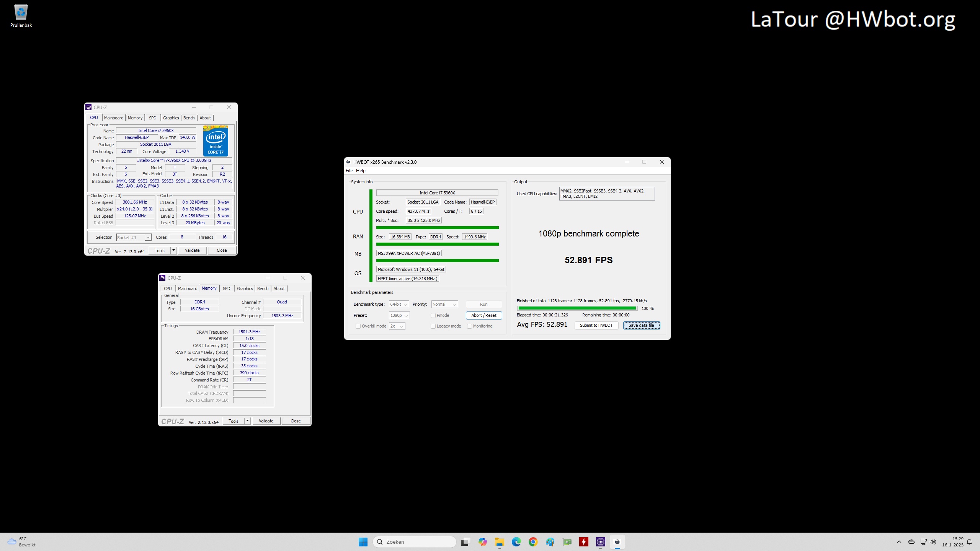Open Task View on the taskbar
The image size is (980, 551).
tap(465, 542)
